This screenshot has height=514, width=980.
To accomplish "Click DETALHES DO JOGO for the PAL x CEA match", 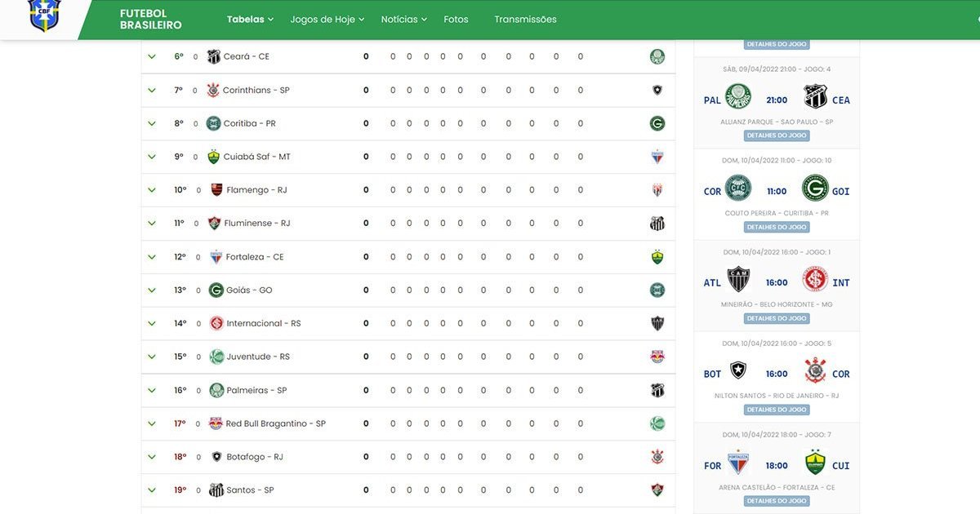I will click(777, 135).
